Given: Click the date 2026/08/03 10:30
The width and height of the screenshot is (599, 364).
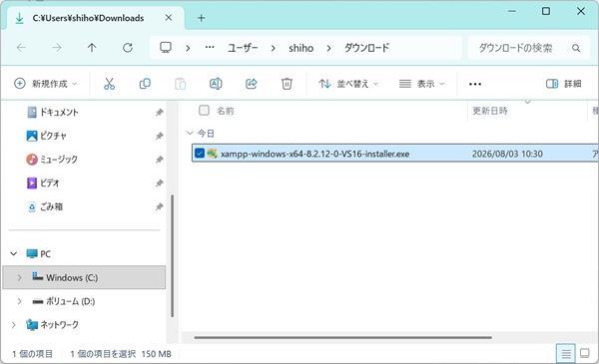Looking at the screenshot, I should [507, 154].
